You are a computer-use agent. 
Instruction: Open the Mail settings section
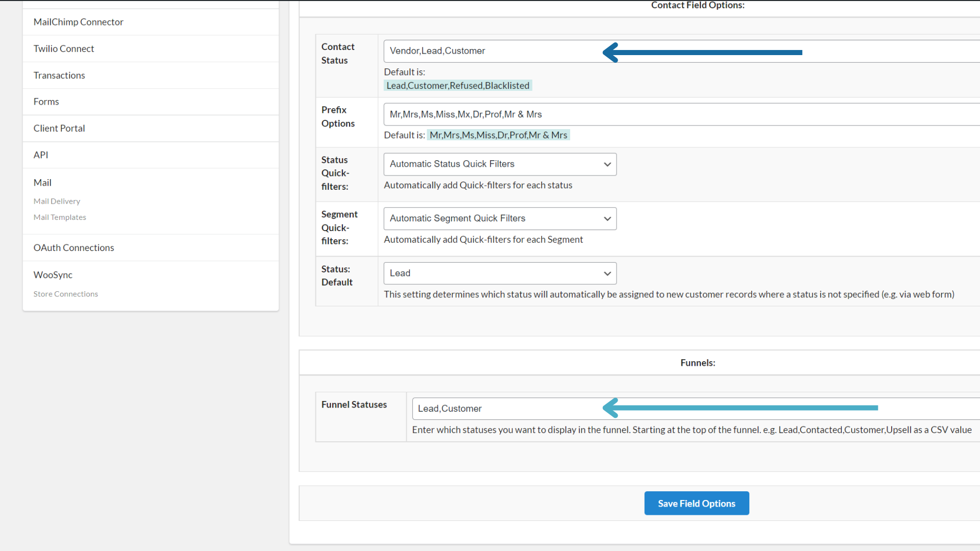[x=42, y=182]
